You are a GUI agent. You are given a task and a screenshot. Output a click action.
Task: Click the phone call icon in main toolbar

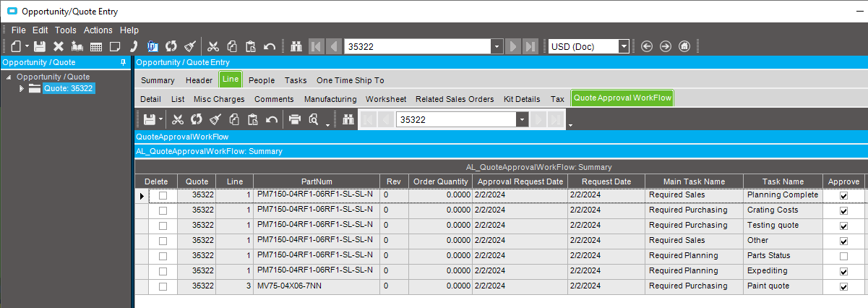(x=134, y=46)
